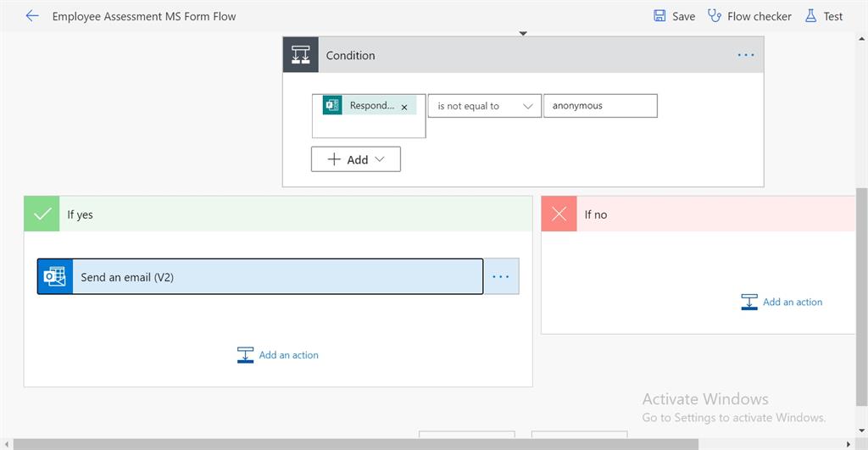Click Add an action icon under If yes
The height and width of the screenshot is (450, 868).
pos(245,355)
